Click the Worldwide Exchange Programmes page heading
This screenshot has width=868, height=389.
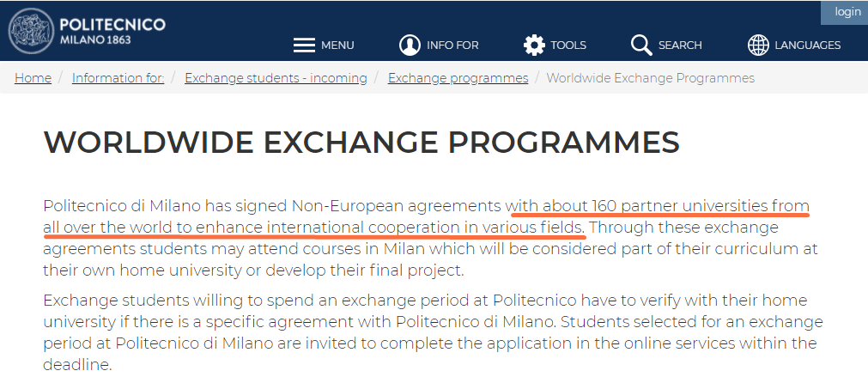361,143
